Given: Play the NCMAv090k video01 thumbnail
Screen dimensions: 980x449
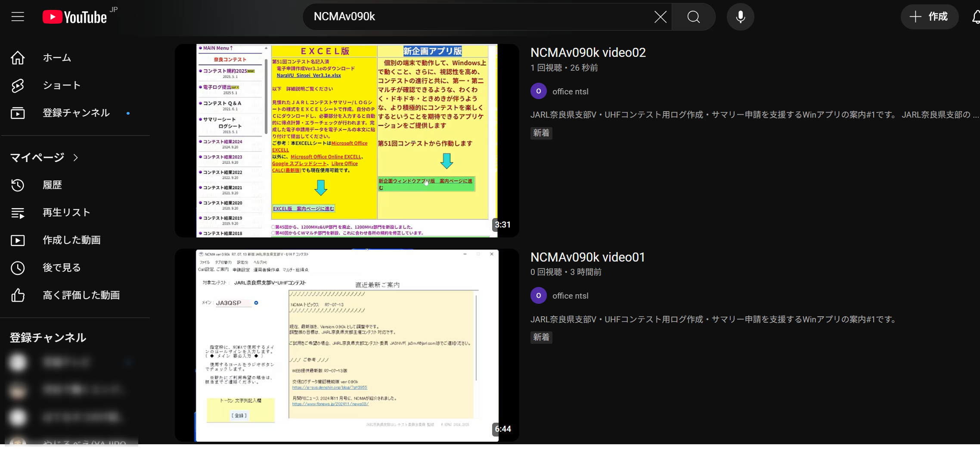Looking at the screenshot, I should (x=347, y=345).
